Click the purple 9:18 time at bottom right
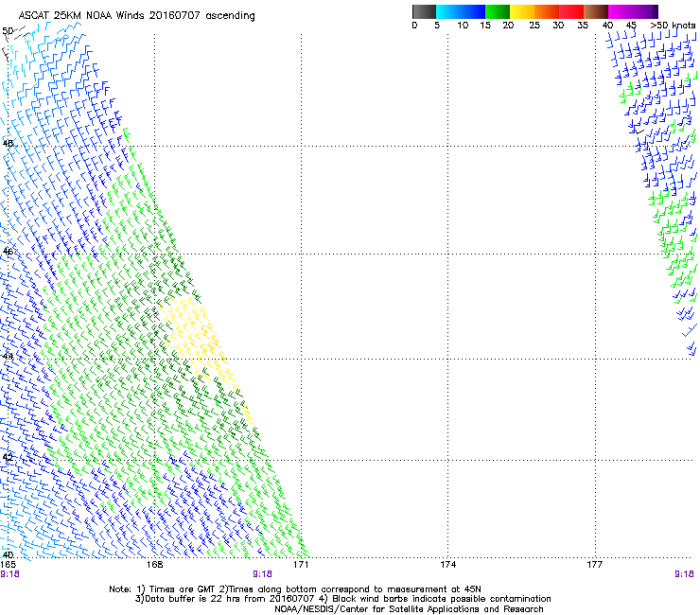Viewport: 700px width, 615px height. click(x=684, y=574)
